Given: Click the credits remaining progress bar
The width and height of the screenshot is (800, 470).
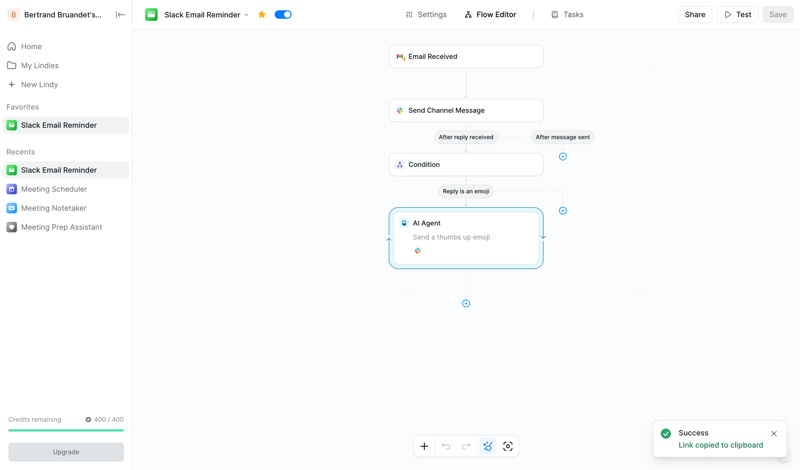Looking at the screenshot, I should [66, 431].
